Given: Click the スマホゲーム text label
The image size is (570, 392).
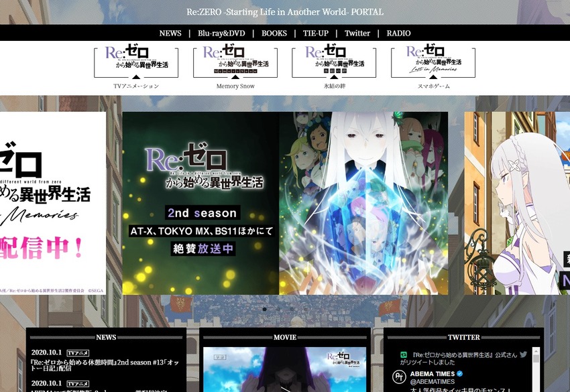Looking at the screenshot, I should (x=433, y=86).
